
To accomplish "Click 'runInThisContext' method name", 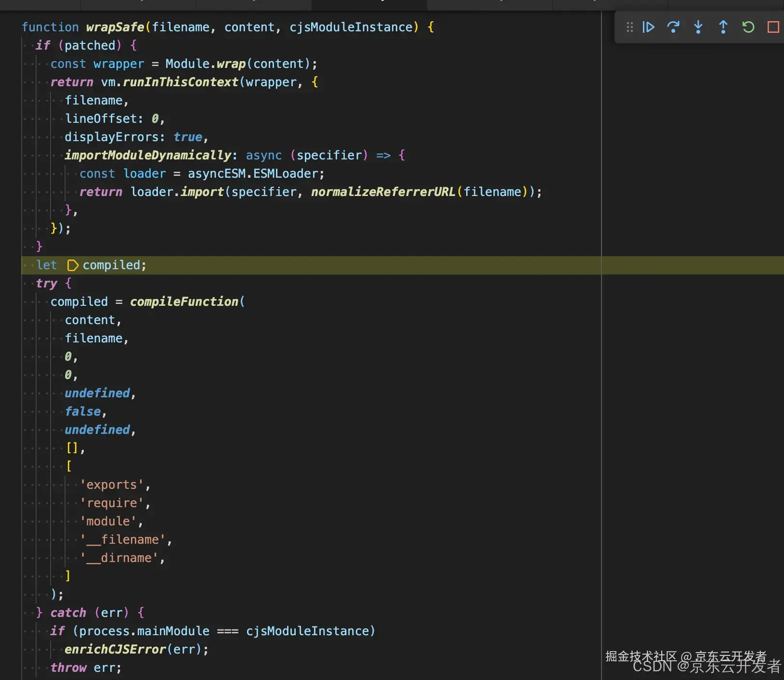I will click(181, 82).
